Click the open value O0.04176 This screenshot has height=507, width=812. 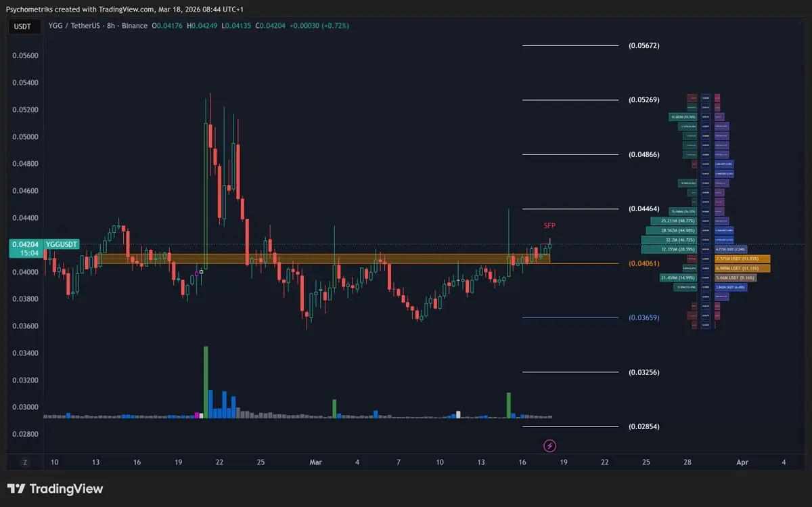pyautogui.click(x=168, y=26)
